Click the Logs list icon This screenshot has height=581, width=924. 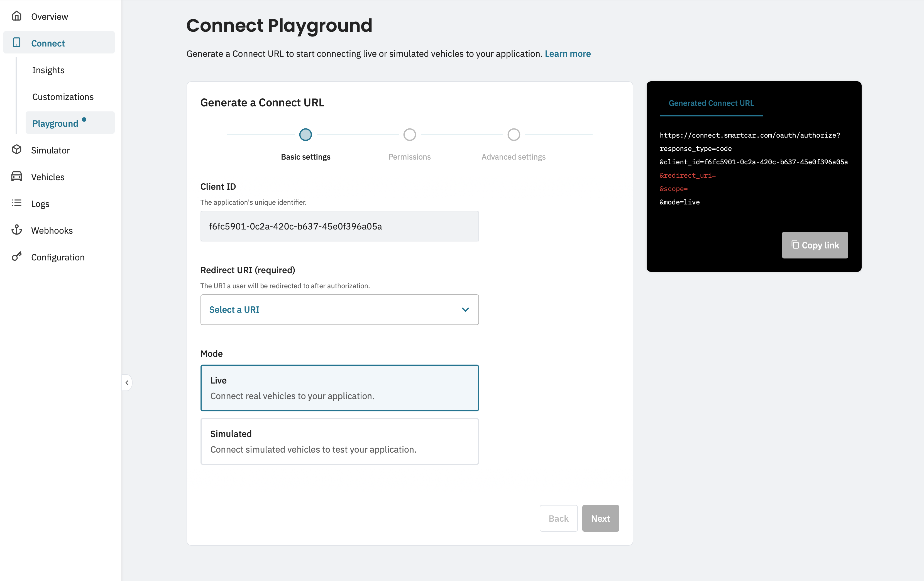click(16, 203)
